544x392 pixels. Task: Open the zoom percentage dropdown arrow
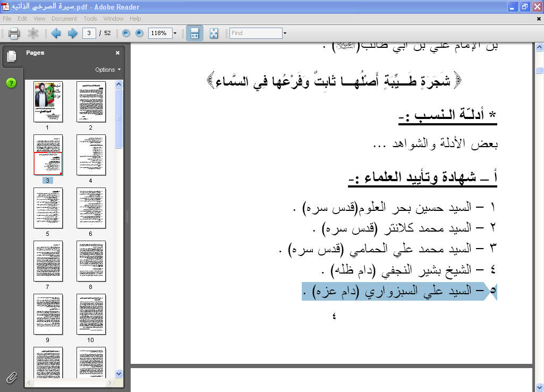[x=175, y=33]
